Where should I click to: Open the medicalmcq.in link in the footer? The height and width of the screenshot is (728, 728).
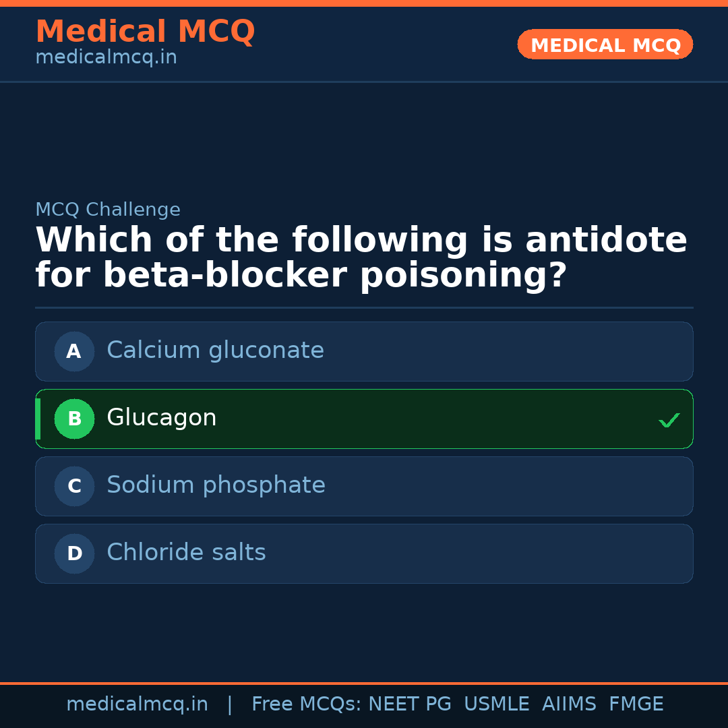point(137,704)
